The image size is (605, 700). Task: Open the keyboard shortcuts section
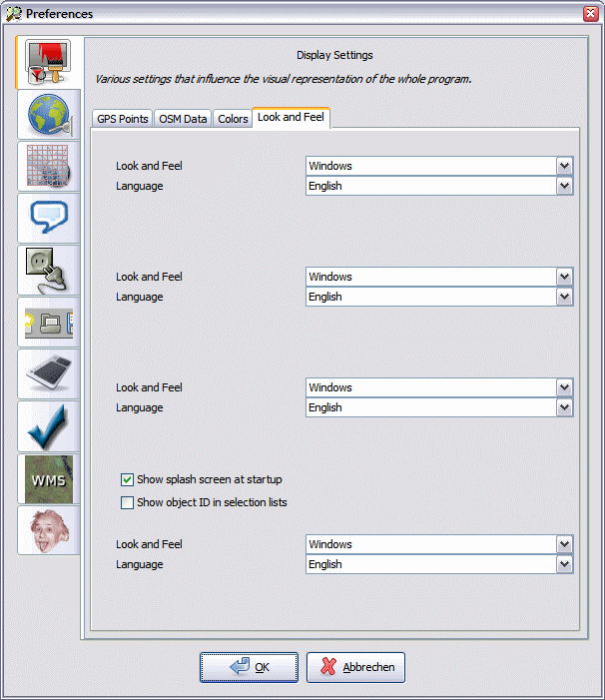(x=48, y=374)
